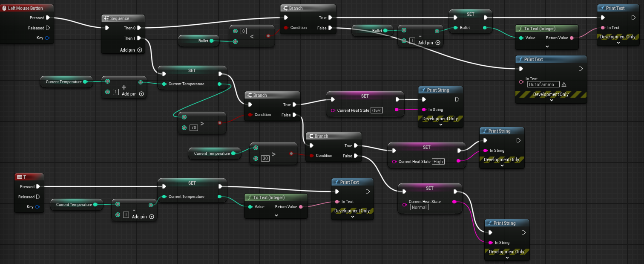Edit the 0 value in the less-than node
This screenshot has height=264, width=644.
point(244,31)
